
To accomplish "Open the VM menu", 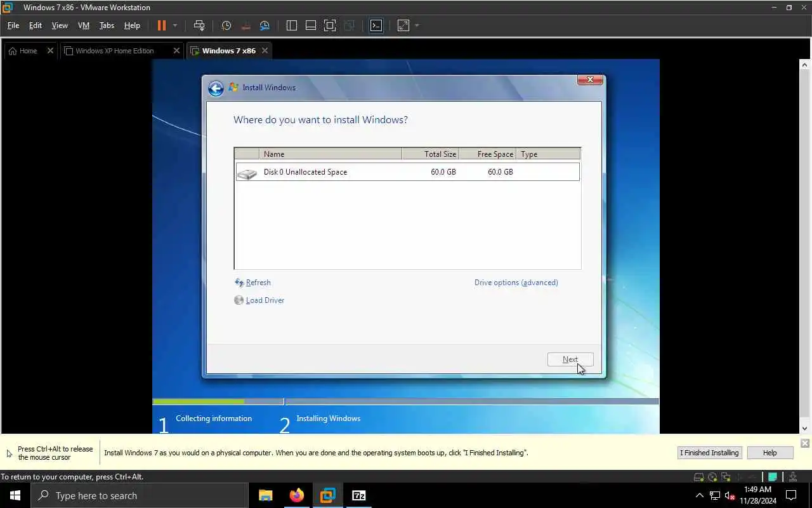I will coord(84,25).
